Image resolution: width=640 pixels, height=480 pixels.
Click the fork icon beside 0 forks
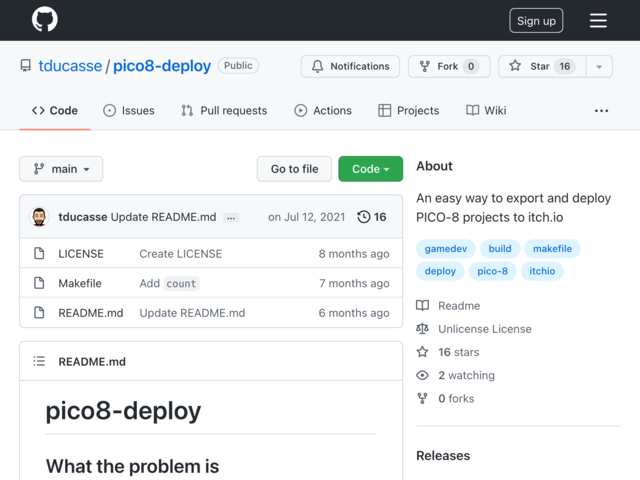click(x=422, y=398)
